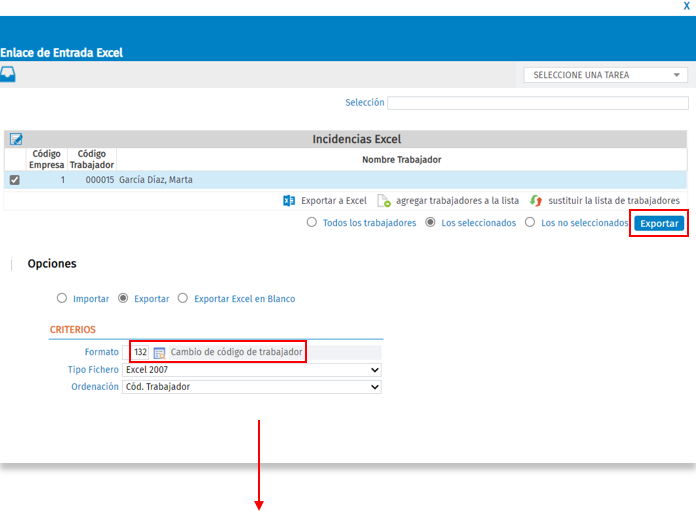Screen dimensions: 696x518
Task: Click agregar trabajadores a la lista
Action: tap(457, 201)
